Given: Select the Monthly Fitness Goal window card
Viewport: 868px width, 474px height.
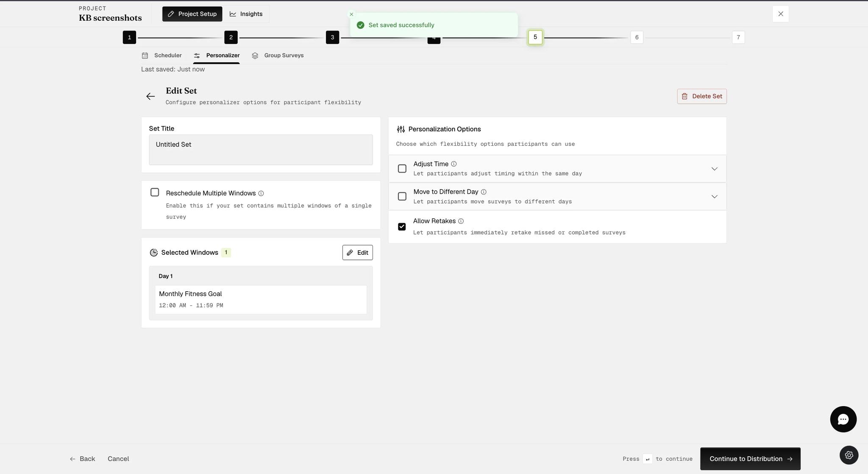Looking at the screenshot, I should (x=261, y=300).
